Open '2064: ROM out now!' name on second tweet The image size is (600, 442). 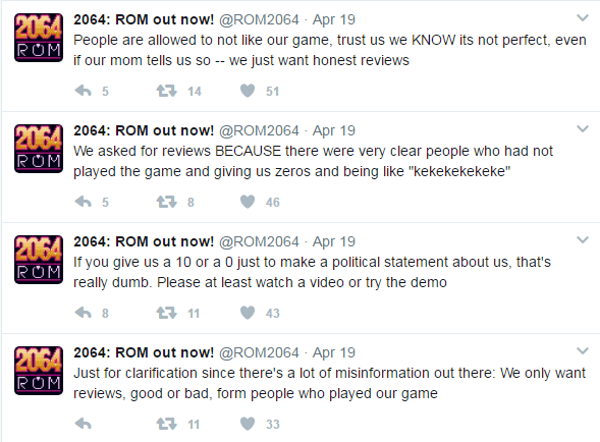click(x=143, y=130)
